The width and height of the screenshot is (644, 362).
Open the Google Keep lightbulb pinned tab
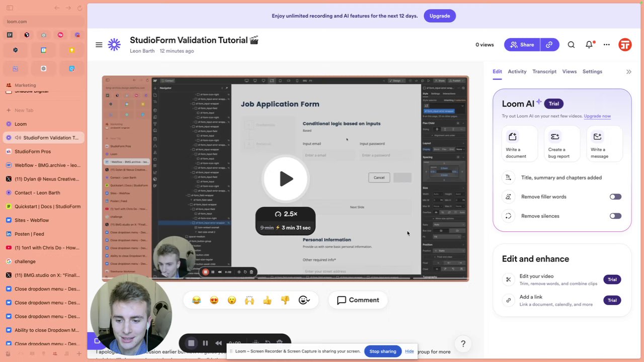[72, 50]
